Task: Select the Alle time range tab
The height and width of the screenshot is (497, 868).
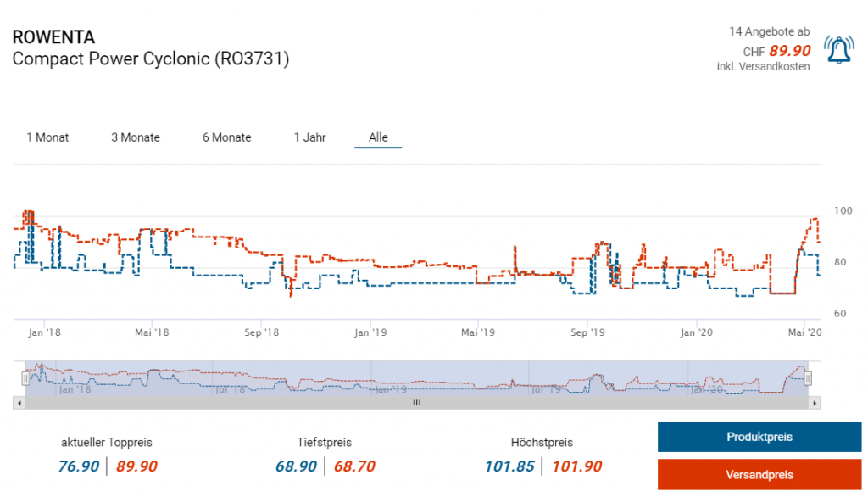Action: point(378,137)
